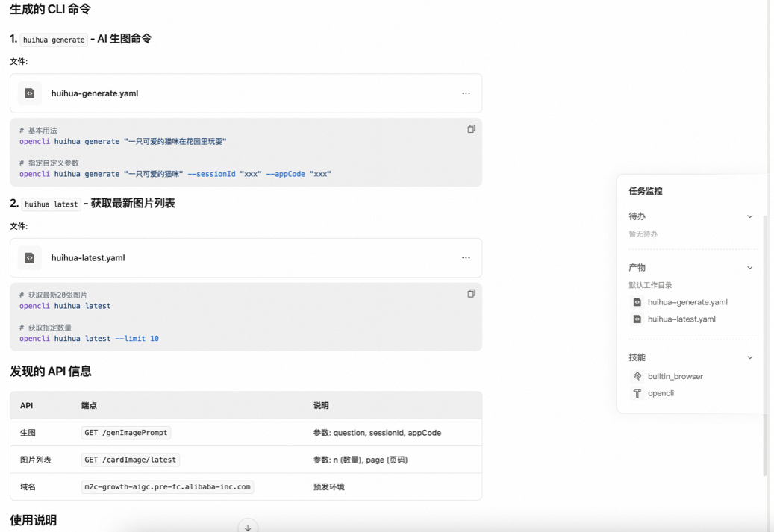Click the GET /cardImage/latest endpoint chip

coord(131,460)
